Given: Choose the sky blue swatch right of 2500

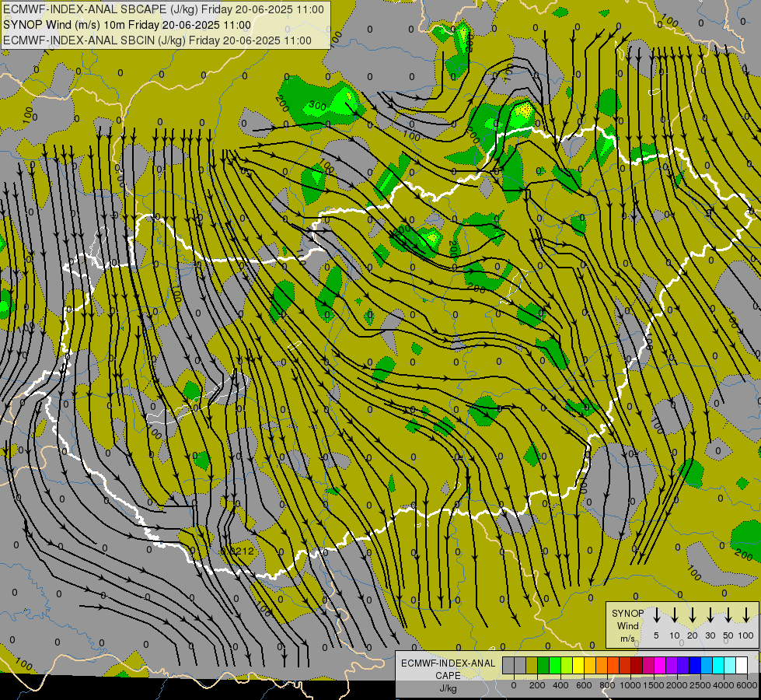Looking at the screenshot, I should (x=707, y=665).
